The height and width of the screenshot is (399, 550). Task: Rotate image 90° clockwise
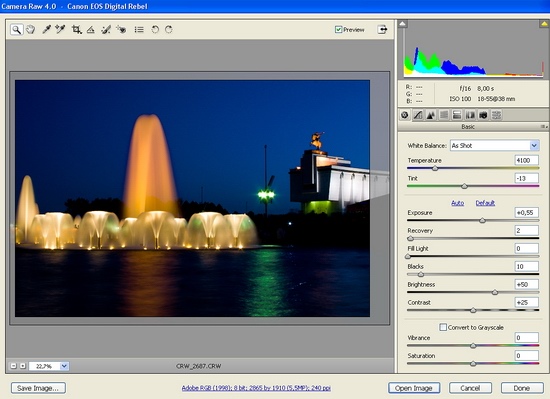169,29
